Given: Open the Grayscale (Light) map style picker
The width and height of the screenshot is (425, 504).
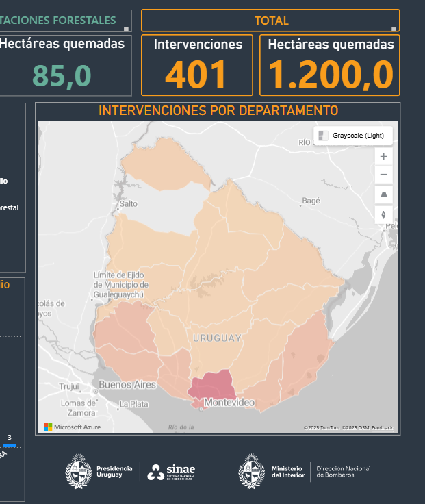Looking at the screenshot, I should click(x=353, y=136).
